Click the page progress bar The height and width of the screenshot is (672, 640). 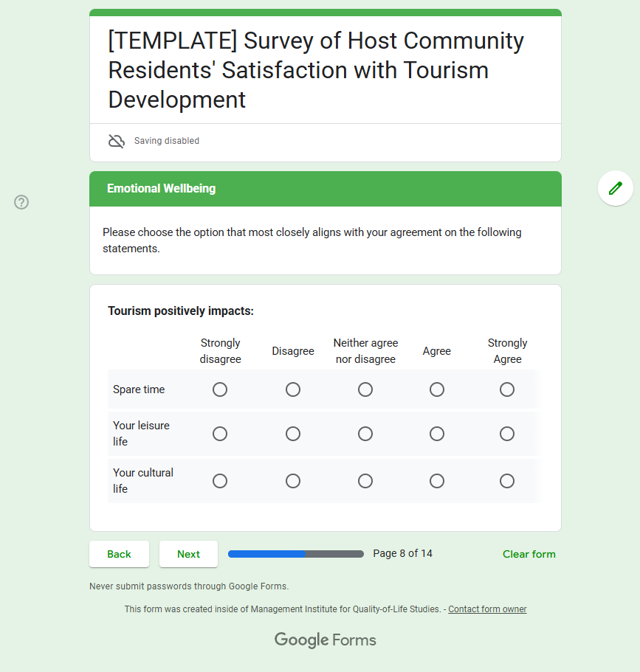296,554
